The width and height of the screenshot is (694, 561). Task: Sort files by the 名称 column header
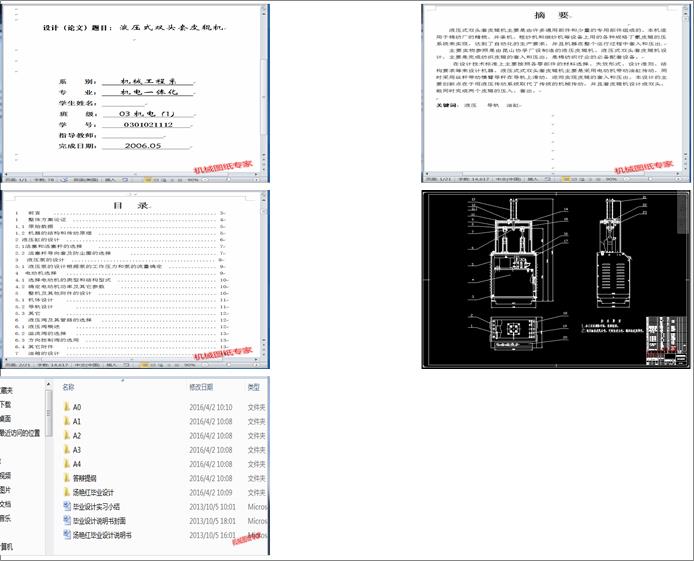pos(68,387)
